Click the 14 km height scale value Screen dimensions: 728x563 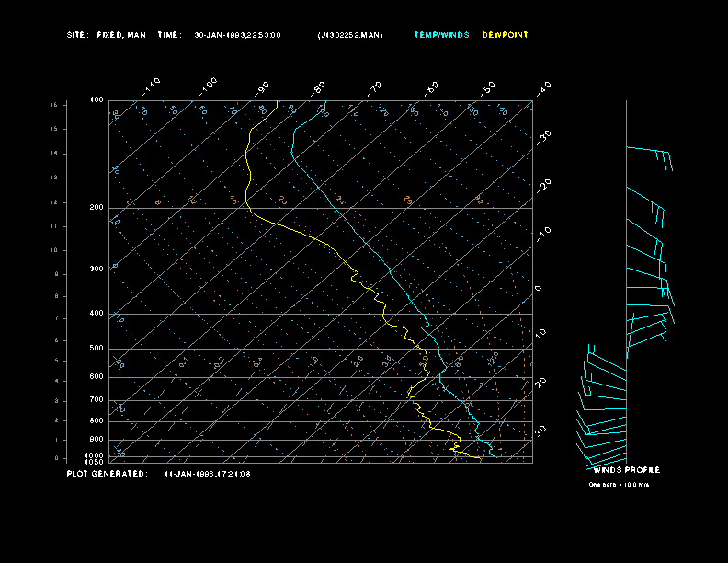point(54,153)
